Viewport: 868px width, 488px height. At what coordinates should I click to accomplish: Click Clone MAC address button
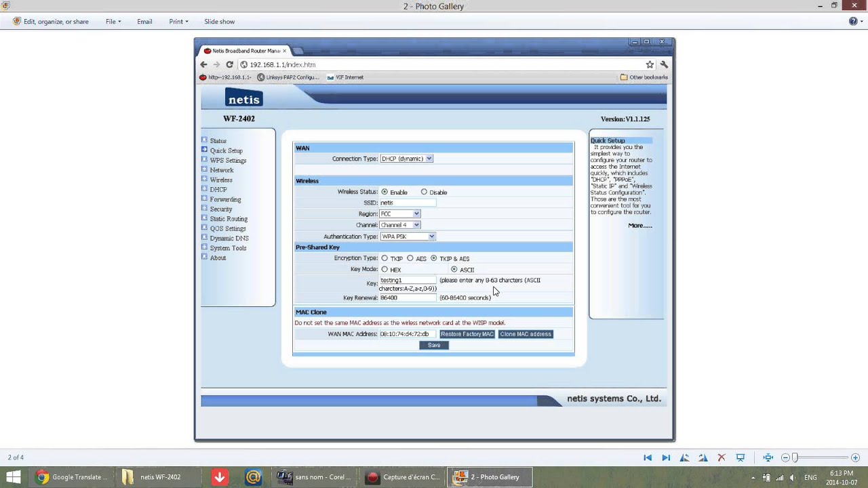526,334
